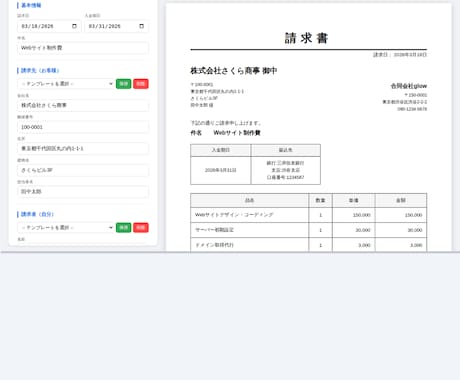Click サーバー初期設定 item row in preview

308,230
